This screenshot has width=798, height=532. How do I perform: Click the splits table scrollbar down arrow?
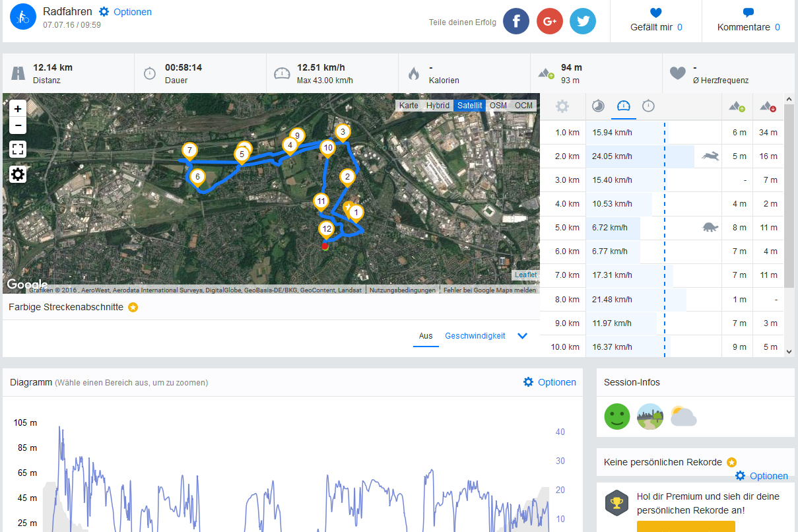(789, 351)
